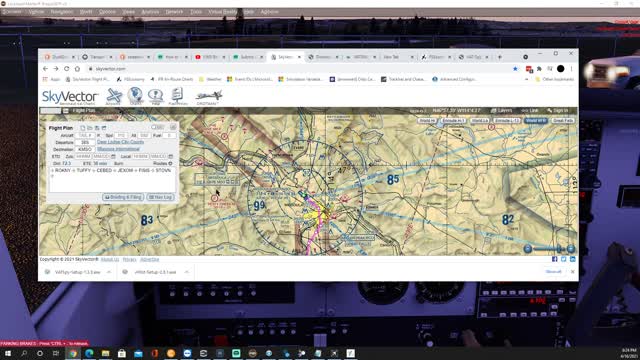The width and height of the screenshot is (640, 360).
Task: Open Other bookmarks folder
Action: (x=554, y=79)
